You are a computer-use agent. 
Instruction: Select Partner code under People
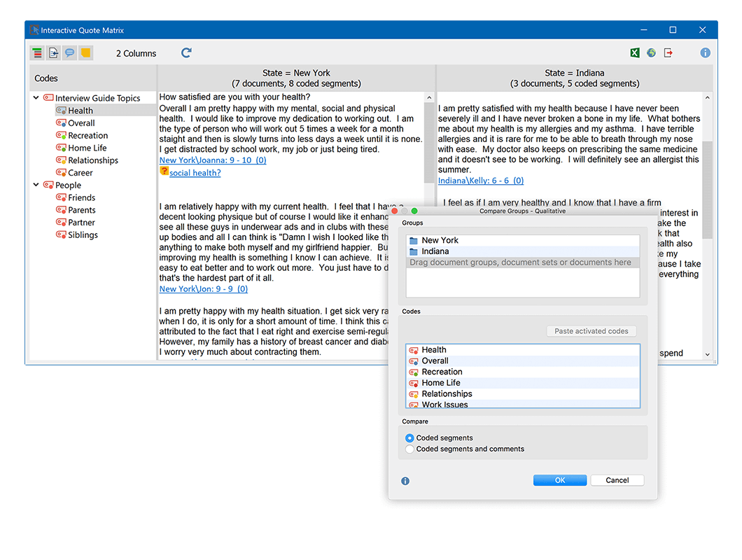(x=81, y=222)
